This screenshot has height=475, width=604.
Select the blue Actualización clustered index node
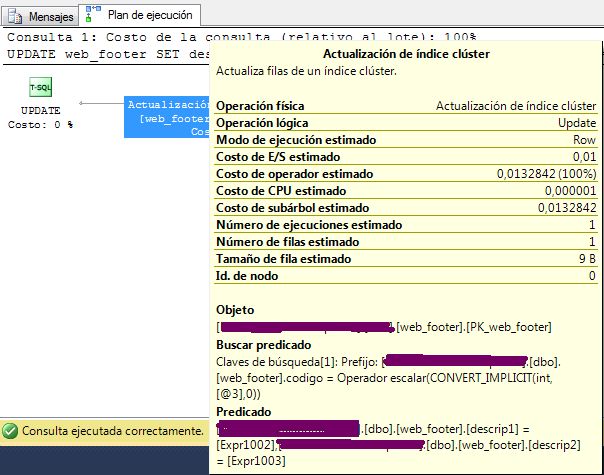(167, 117)
